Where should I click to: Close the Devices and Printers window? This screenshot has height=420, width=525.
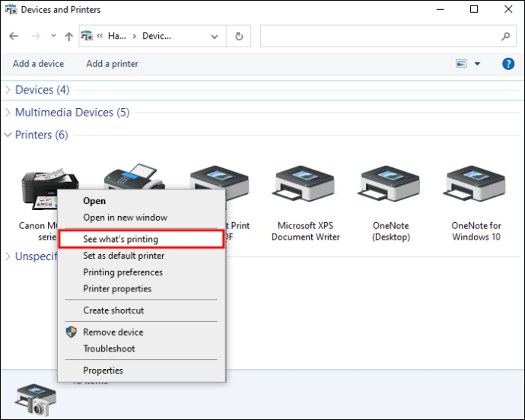tap(508, 9)
